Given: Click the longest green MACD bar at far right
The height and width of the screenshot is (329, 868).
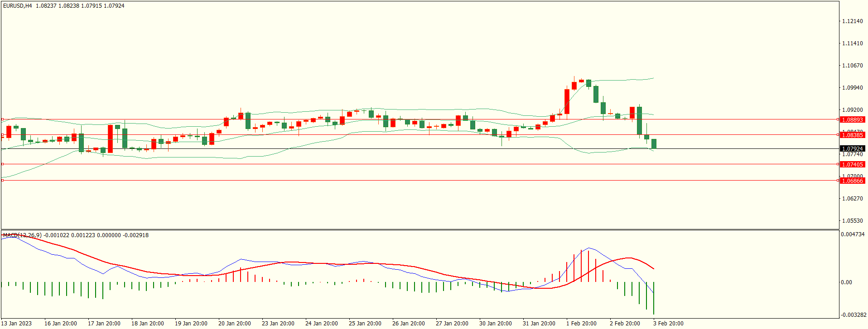Looking at the screenshot, I should click(654, 298).
